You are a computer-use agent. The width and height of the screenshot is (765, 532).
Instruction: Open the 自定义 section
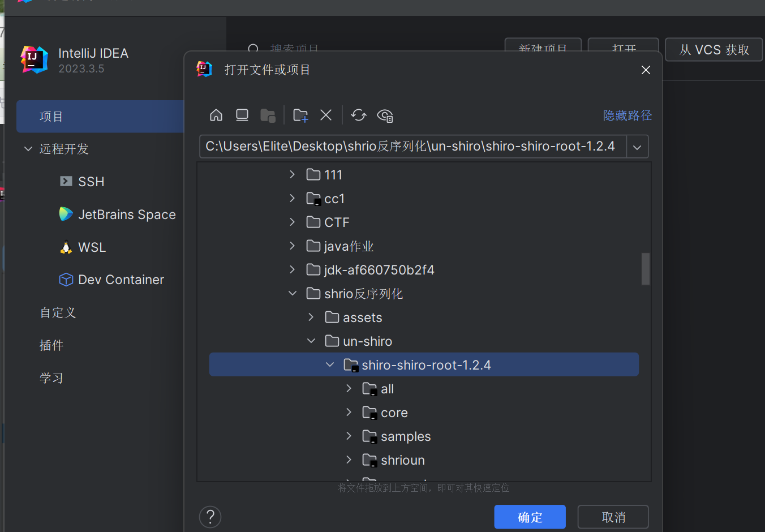tap(58, 312)
